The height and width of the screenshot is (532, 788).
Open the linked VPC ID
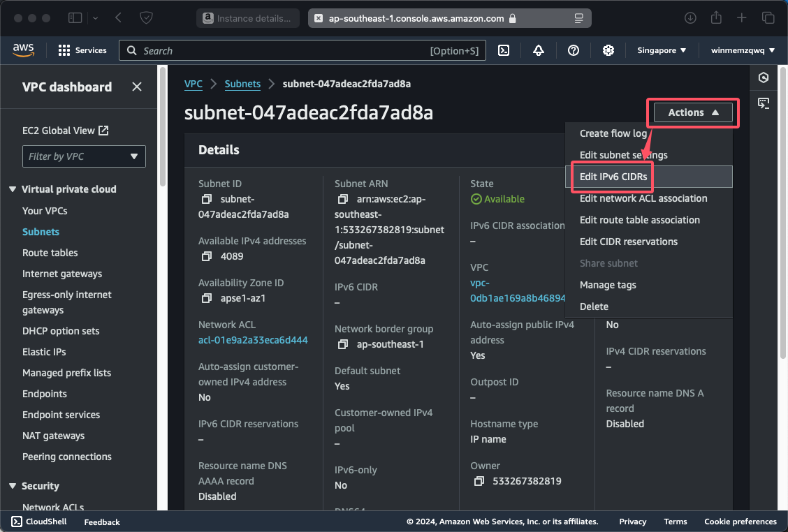pos(518,291)
